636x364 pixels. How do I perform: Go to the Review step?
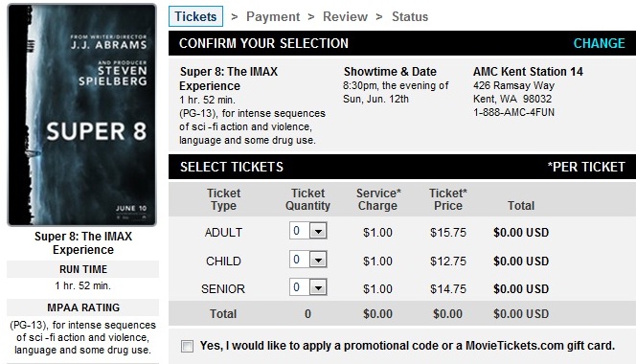pyautogui.click(x=345, y=16)
